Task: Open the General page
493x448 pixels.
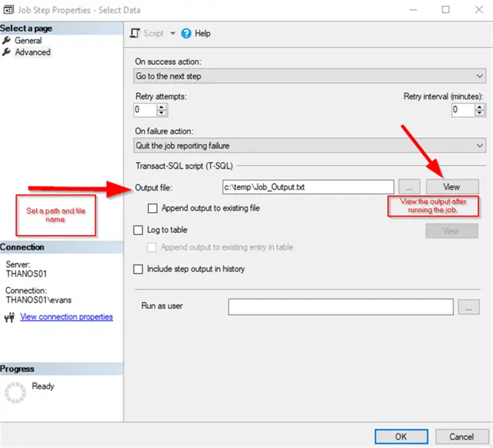Action: (28, 40)
